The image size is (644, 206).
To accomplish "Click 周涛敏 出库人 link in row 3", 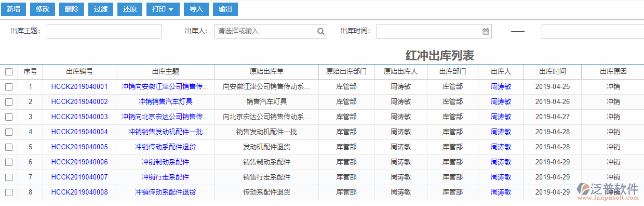I will point(501,117).
